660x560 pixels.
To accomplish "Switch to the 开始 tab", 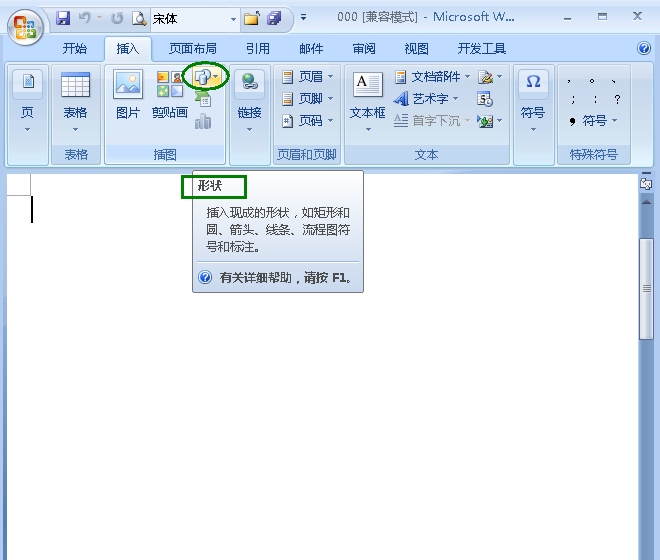I will [75, 49].
